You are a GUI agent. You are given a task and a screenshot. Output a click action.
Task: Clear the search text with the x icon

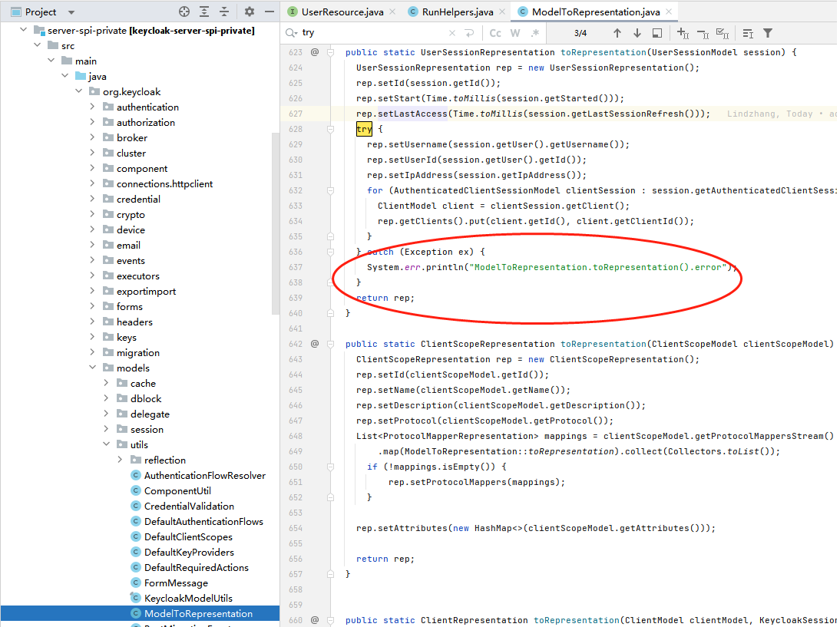point(452,33)
